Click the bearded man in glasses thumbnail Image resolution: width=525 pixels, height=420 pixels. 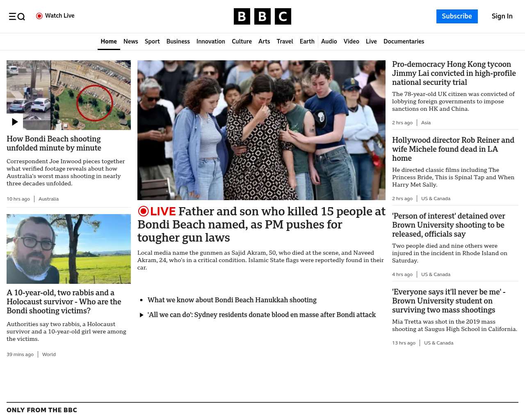point(68,249)
